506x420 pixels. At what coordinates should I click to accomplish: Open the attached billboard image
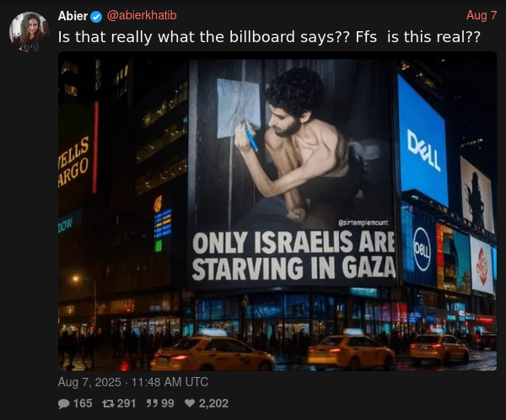click(277, 211)
